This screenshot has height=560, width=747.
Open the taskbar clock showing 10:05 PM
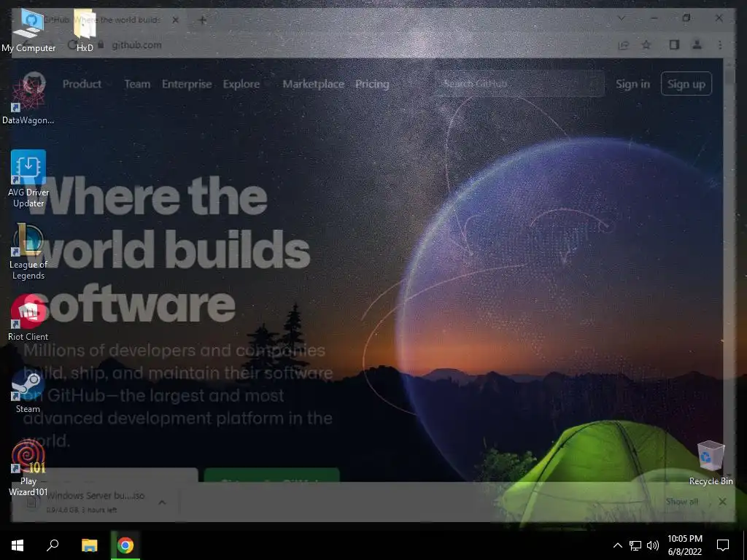684,545
